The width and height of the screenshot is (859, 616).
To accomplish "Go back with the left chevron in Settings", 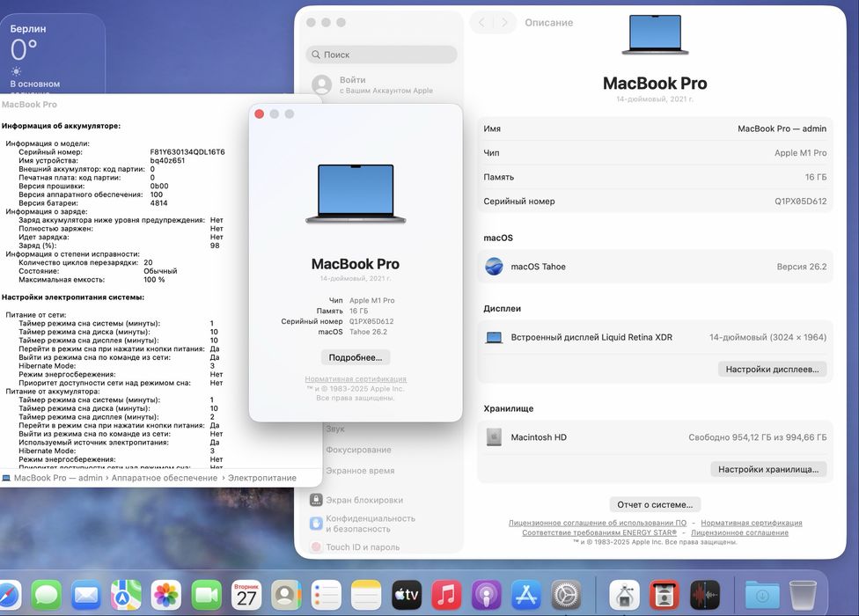I will coord(481,23).
